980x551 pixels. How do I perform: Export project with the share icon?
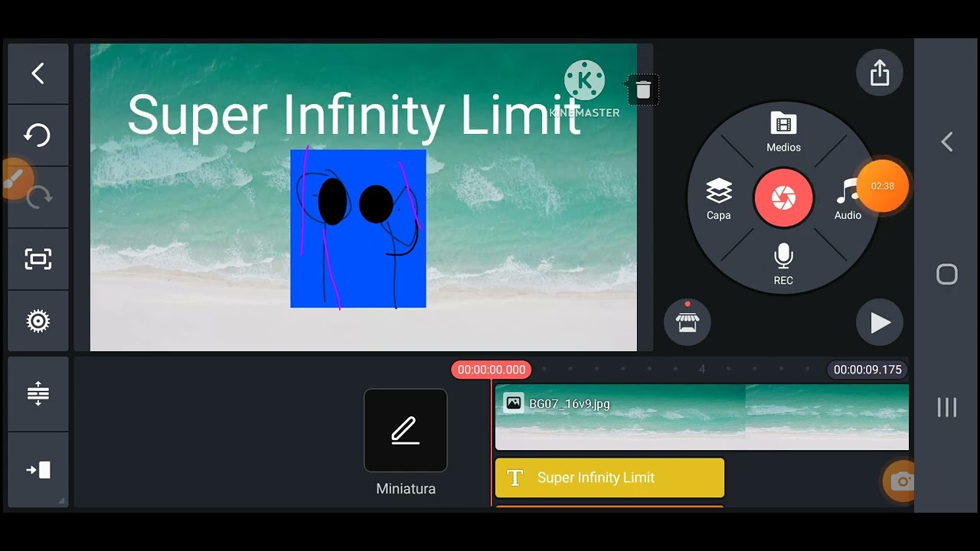click(x=880, y=73)
